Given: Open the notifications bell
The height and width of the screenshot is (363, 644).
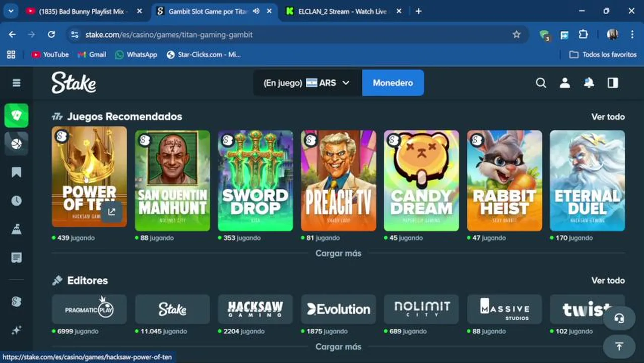Looking at the screenshot, I should [x=589, y=83].
